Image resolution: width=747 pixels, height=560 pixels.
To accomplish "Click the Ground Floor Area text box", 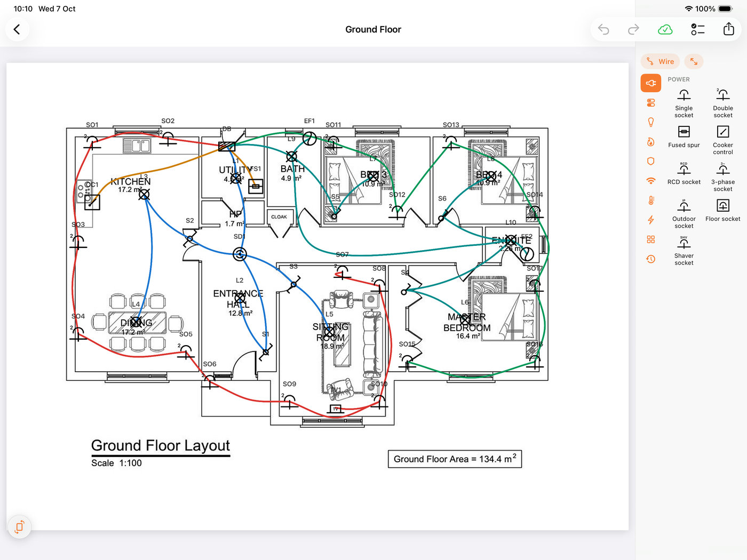I will click(x=455, y=459).
